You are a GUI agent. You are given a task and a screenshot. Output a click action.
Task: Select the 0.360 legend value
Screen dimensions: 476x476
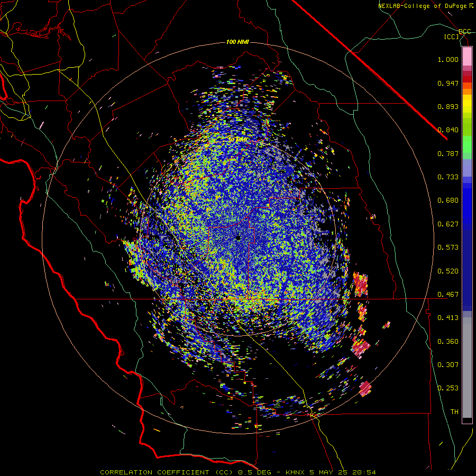[448, 342]
